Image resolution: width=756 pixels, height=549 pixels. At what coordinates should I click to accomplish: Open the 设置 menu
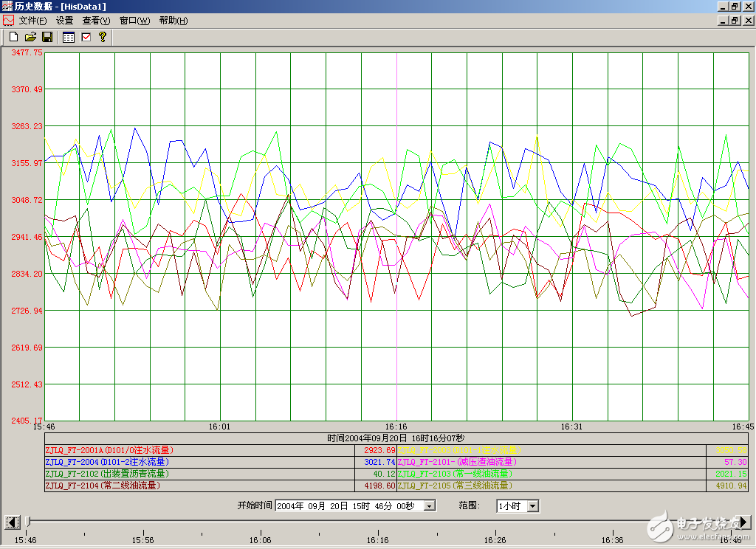tap(65, 21)
